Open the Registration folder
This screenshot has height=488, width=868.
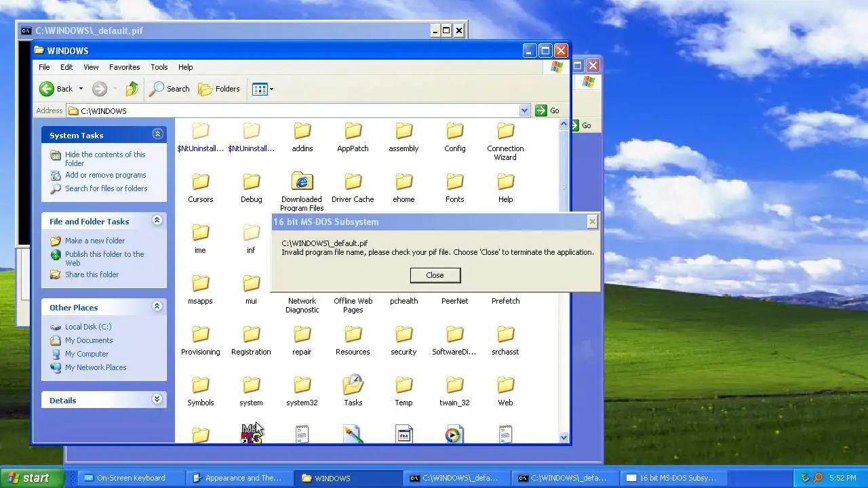click(x=251, y=341)
